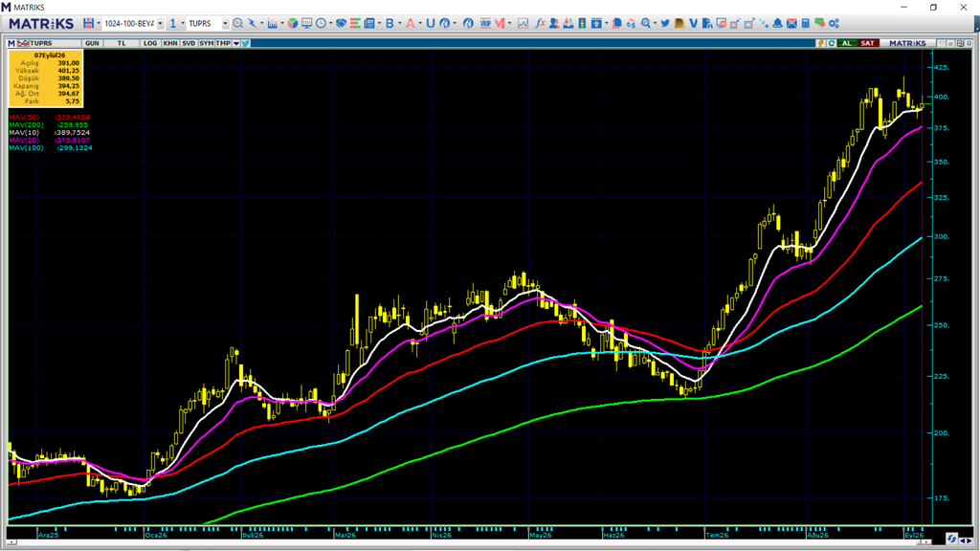Toggle the KHN button in chart header
The width and height of the screenshot is (980, 551).
[x=170, y=43]
